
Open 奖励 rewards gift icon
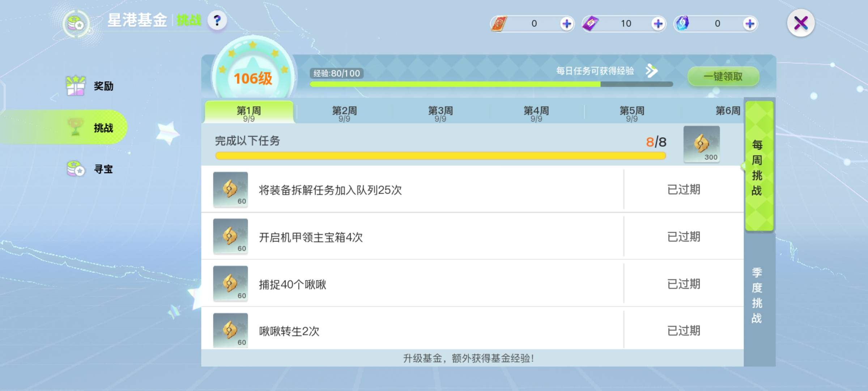click(x=76, y=86)
